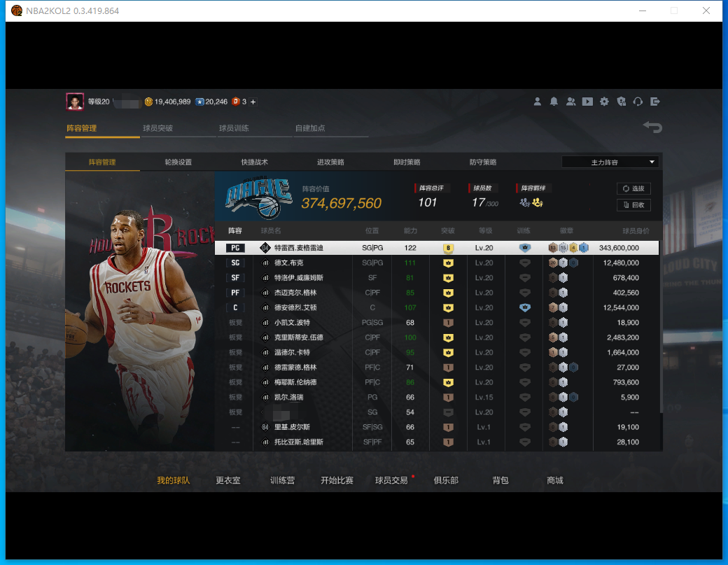Click the C position slot
728x565 pixels.
click(235, 307)
